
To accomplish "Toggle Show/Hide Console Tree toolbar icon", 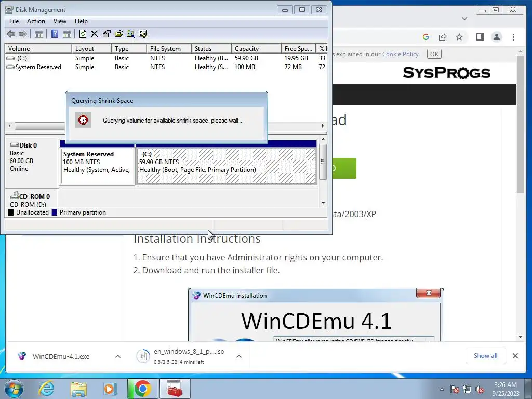I will (x=39, y=34).
